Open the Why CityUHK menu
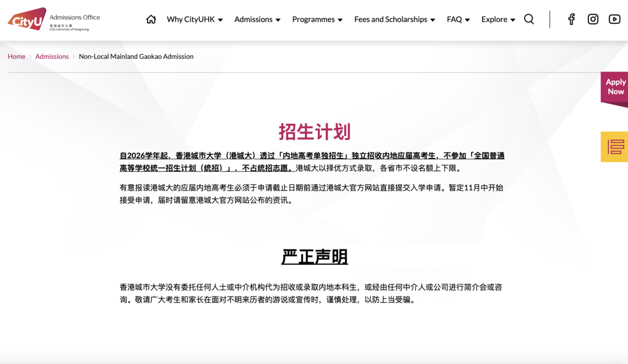628x364 pixels. pos(191,19)
